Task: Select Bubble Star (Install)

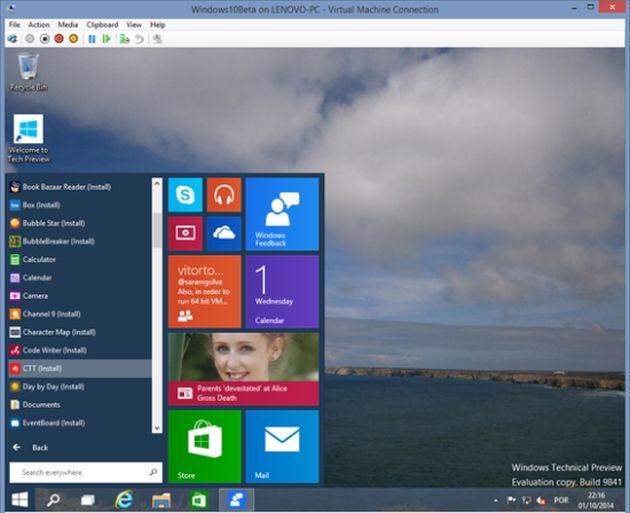Action: 80,223
